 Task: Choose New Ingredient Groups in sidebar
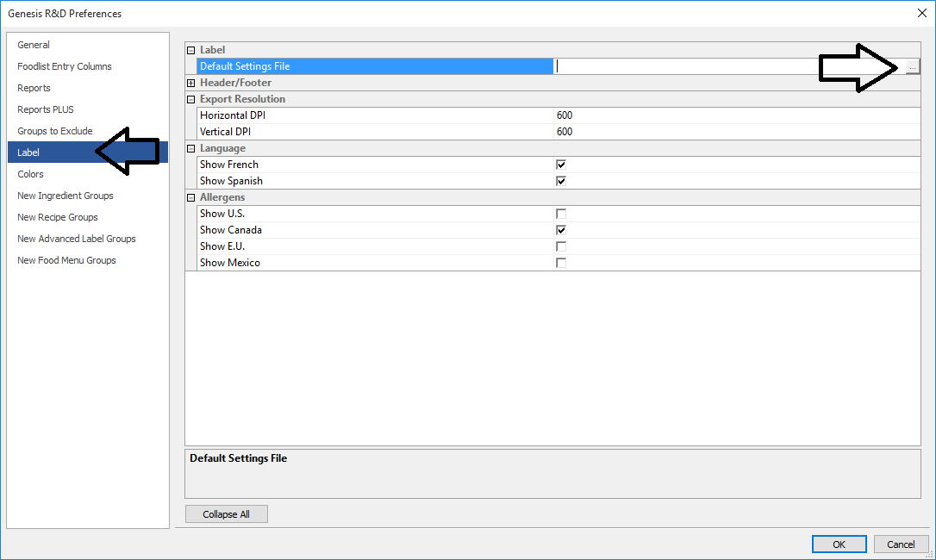click(x=65, y=196)
